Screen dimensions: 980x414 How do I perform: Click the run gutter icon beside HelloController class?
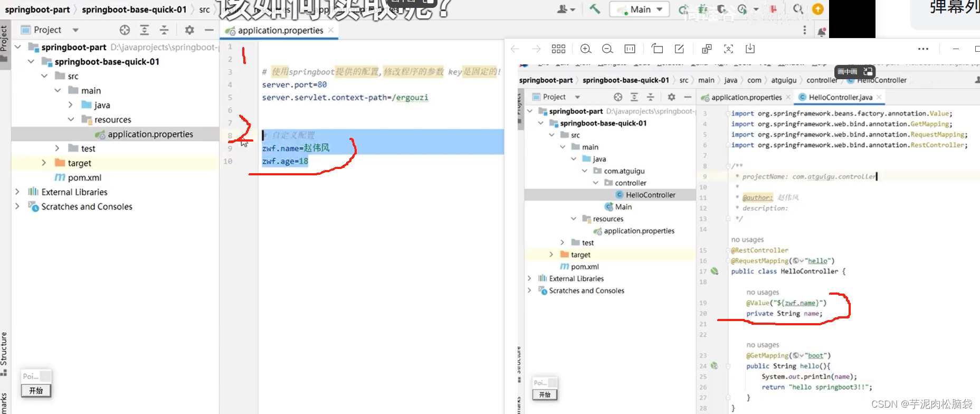click(x=715, y=271)
